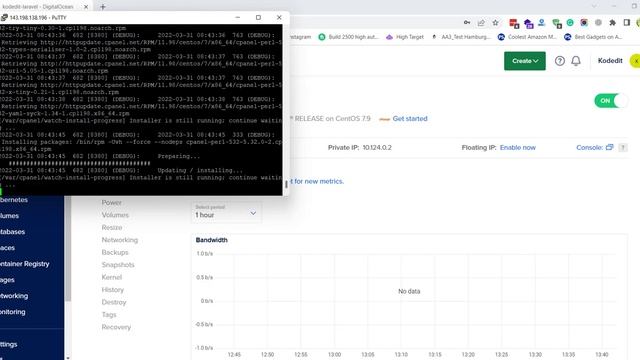Open the help question mark icon
The image size is (640, 360).
(560, 61)
